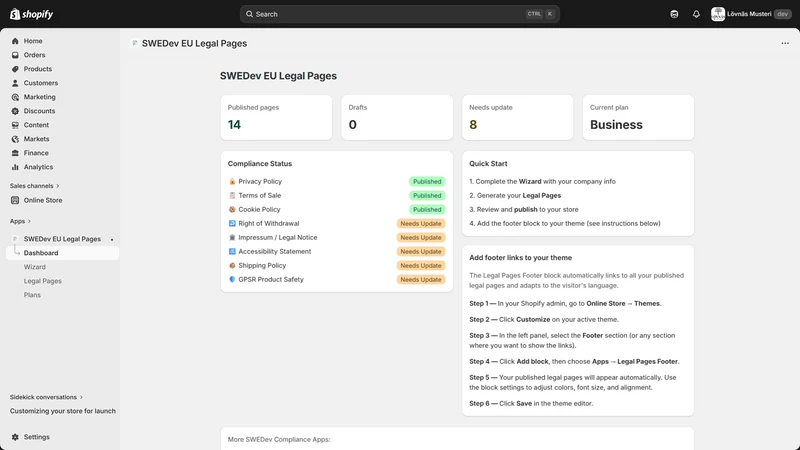Click the Cookie Policy row text
800x450 pixels.
point(259,210)
